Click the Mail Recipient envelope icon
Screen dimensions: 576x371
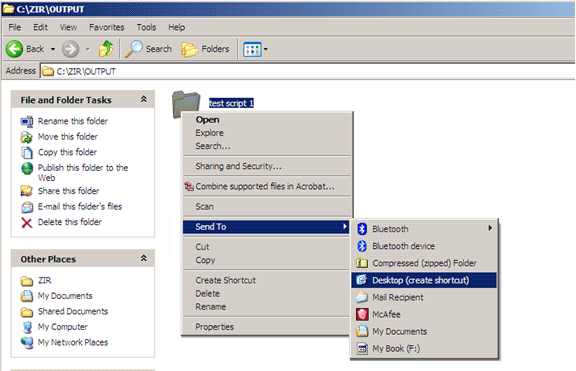[x=362, y=297]
